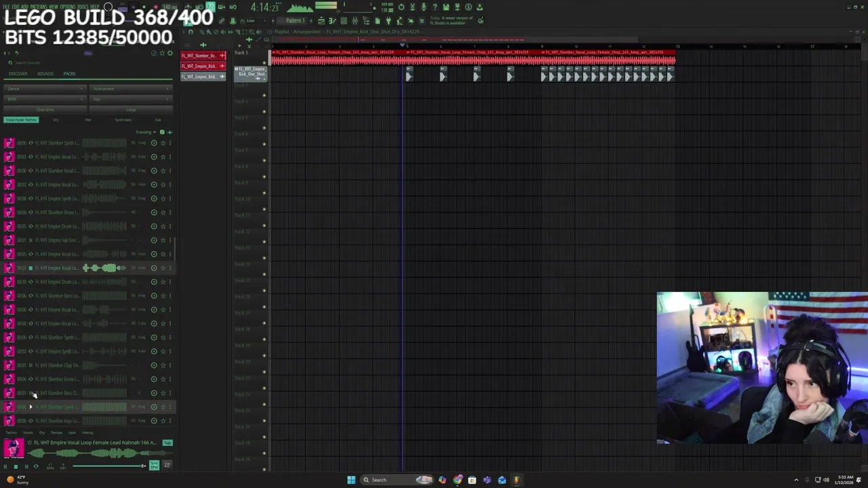
Task: Favorite the FL VHT Slumber Keys sample
Action: [163, 421]
